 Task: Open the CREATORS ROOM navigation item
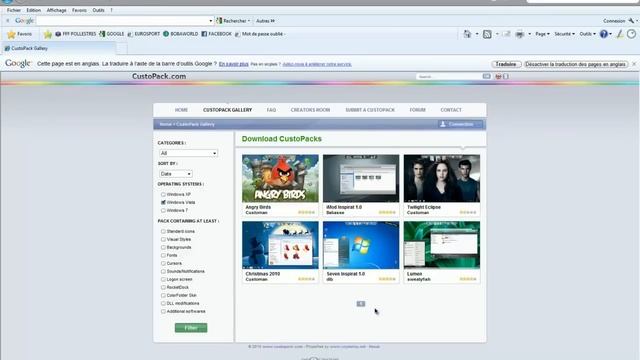310,110
